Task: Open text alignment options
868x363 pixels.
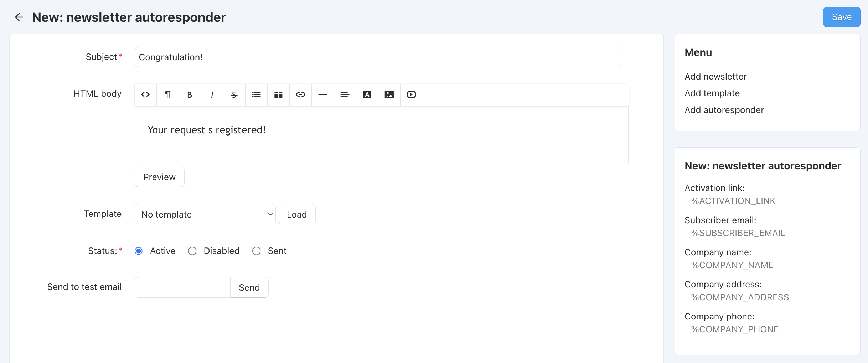Action: point(345,94)
